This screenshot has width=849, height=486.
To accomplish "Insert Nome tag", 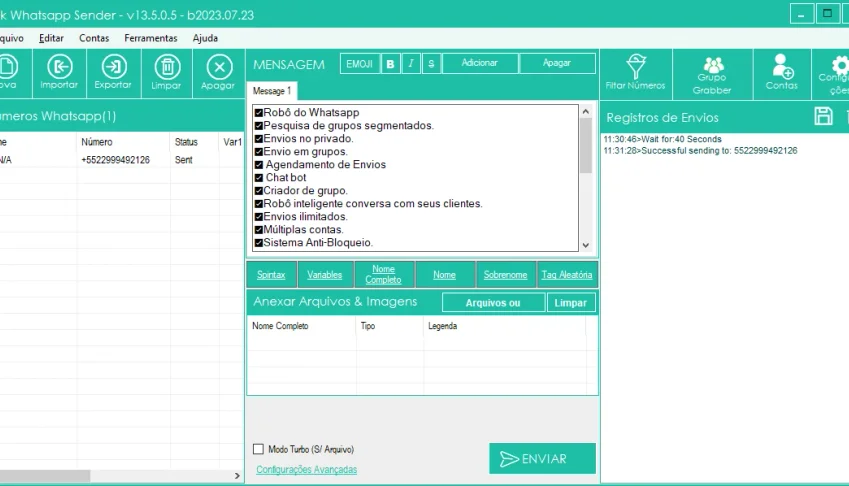I will pyautogui.click(x=445, y=275).
